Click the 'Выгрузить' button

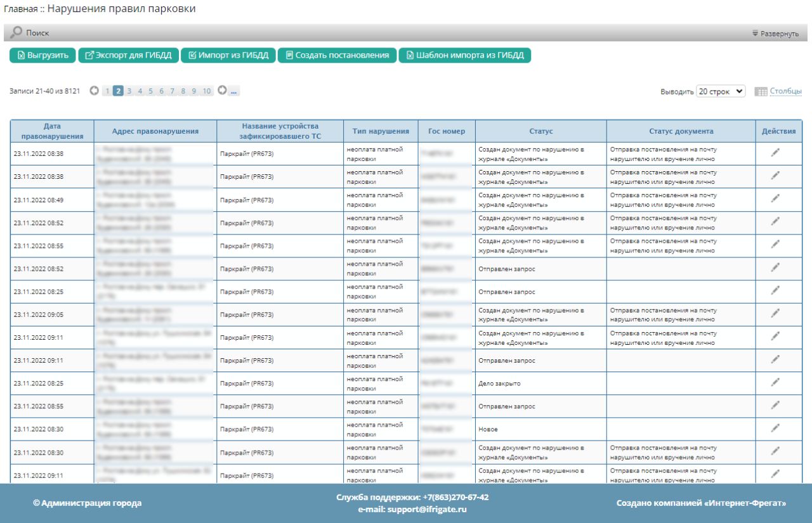(43, 55)
